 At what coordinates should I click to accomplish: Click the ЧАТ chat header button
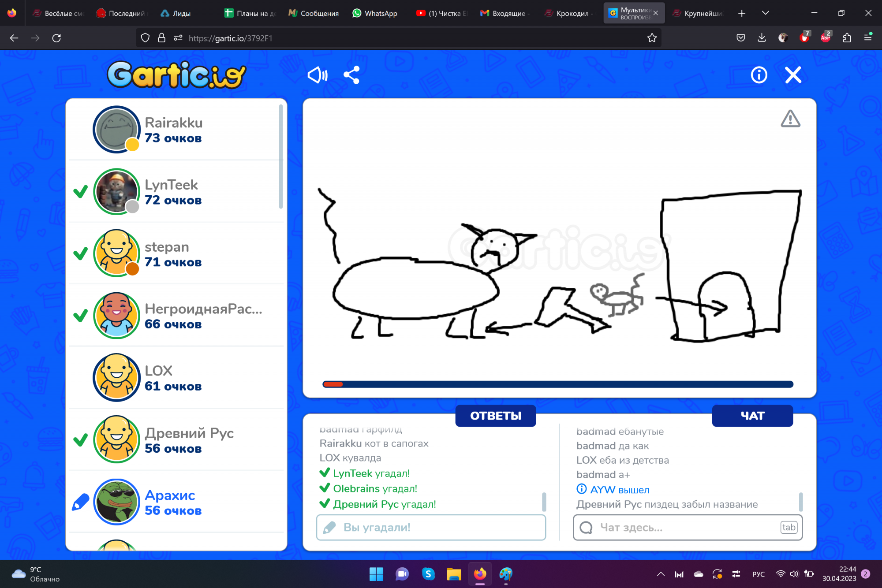(x=752, y=416)
